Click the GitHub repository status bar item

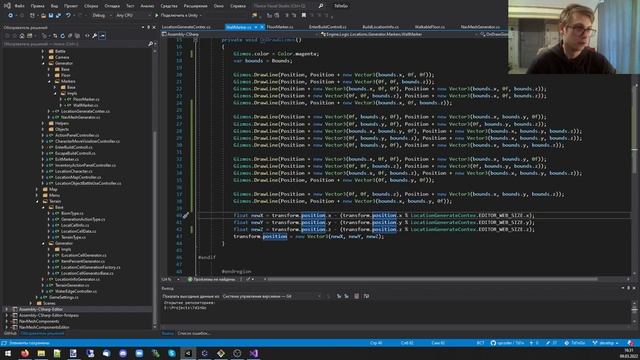507,343
